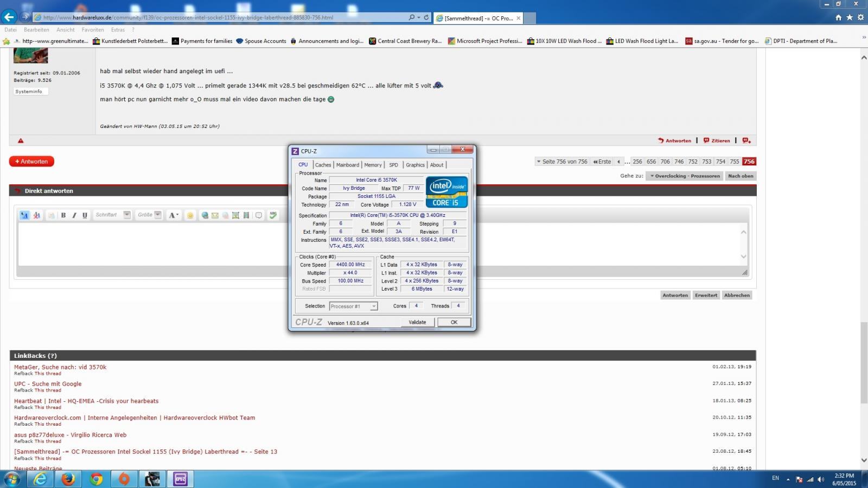Click inside the reply text area

tap(379, 244)
